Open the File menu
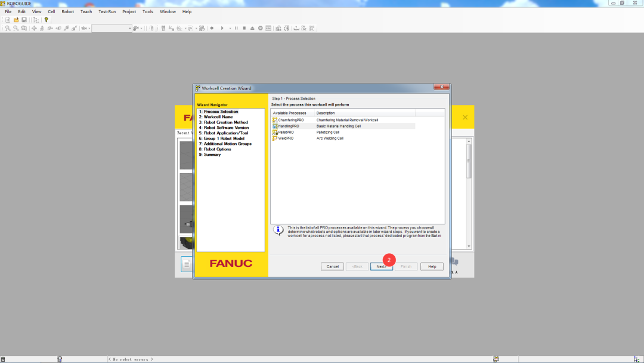The width and height of the screenshot is (644, 363). point(8,11)
